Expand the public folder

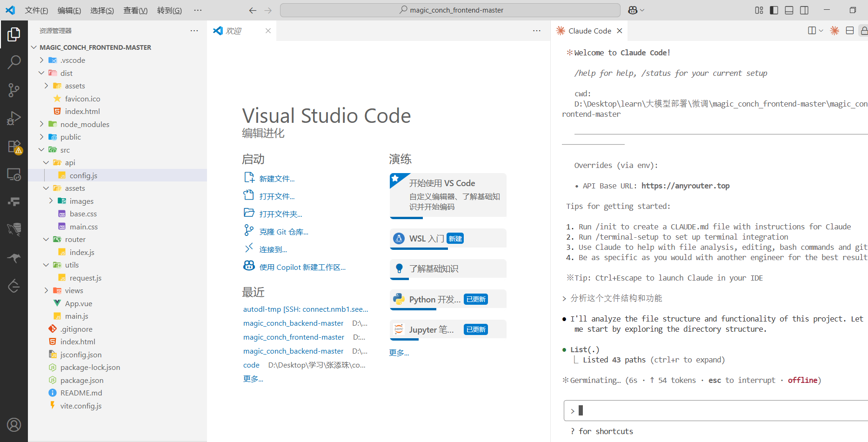click(x=42, y=137)
